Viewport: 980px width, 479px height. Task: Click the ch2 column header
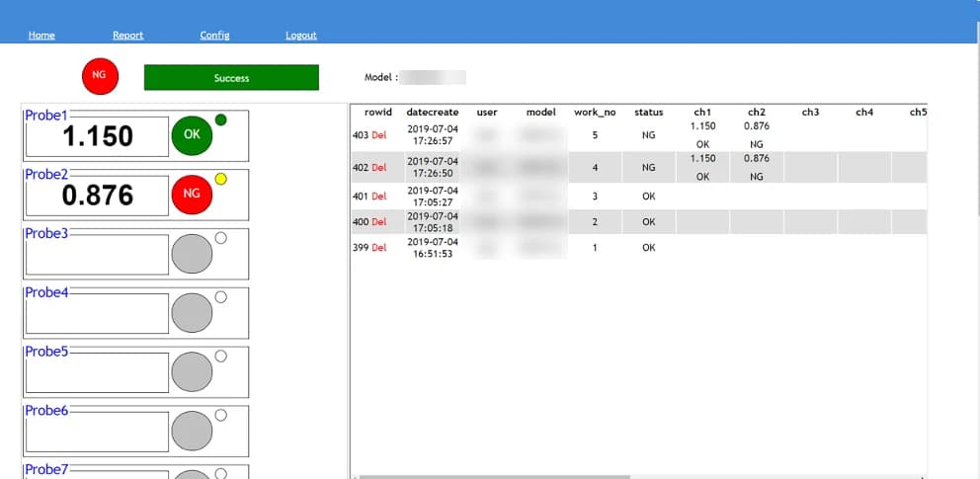pyautogui.click(x=757, y=113)
